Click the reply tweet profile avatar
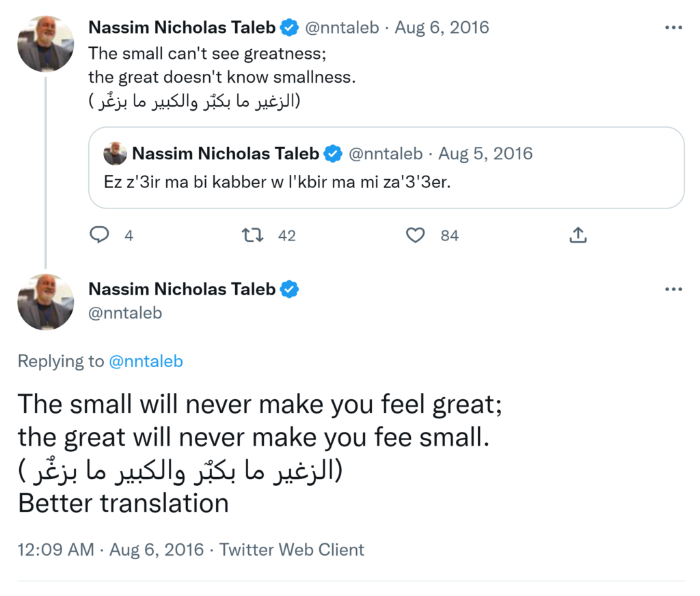Image resolution: width=700 pixels, height=596 pixels. (45, 302)
